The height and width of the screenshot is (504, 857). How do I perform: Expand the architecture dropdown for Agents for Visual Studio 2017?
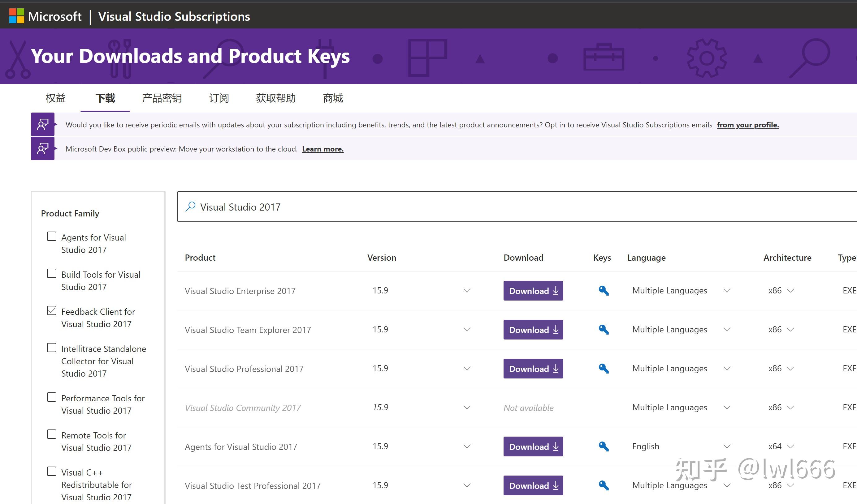coord(791,446)
